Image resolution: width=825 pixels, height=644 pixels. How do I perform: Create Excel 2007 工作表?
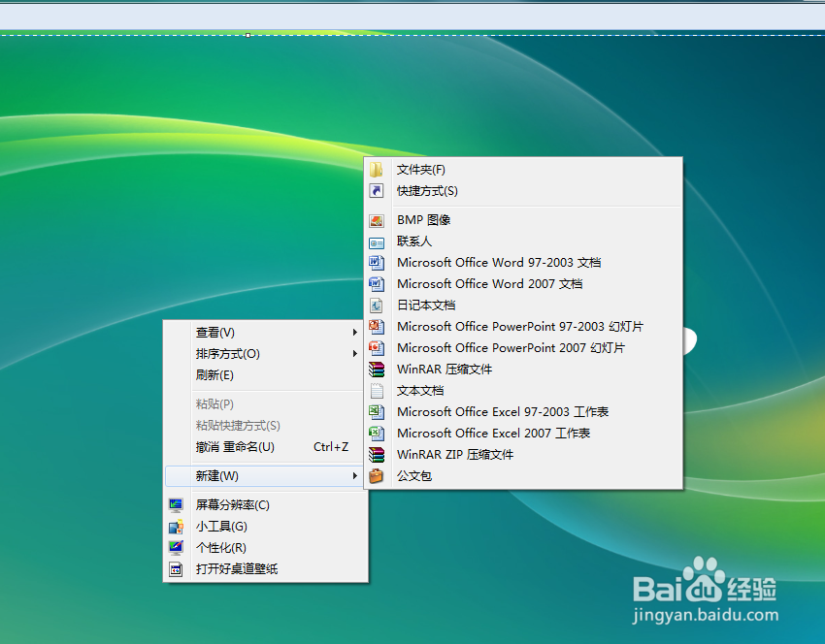point(523,434)
